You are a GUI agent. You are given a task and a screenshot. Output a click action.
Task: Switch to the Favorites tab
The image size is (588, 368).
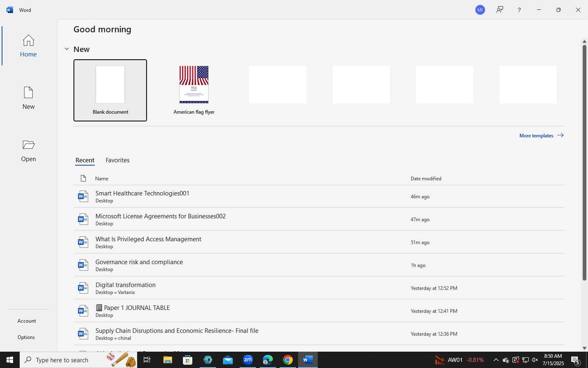click(118, 160)
